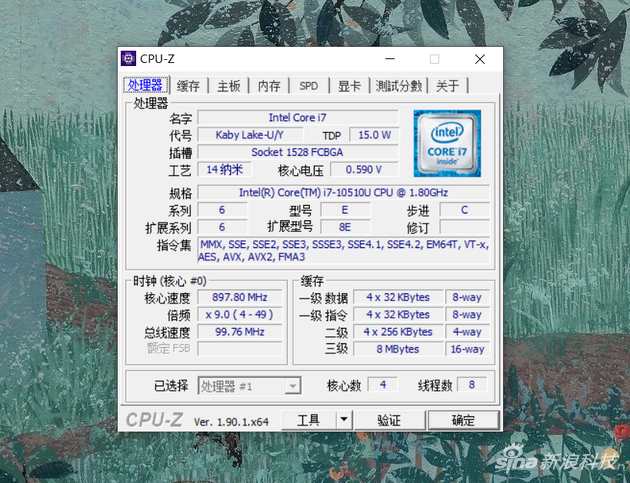This screenshot has width=630, height=483.
Task: Click the multiplier value x 9.0 (4 - 49)
Action: pos(240,315)
